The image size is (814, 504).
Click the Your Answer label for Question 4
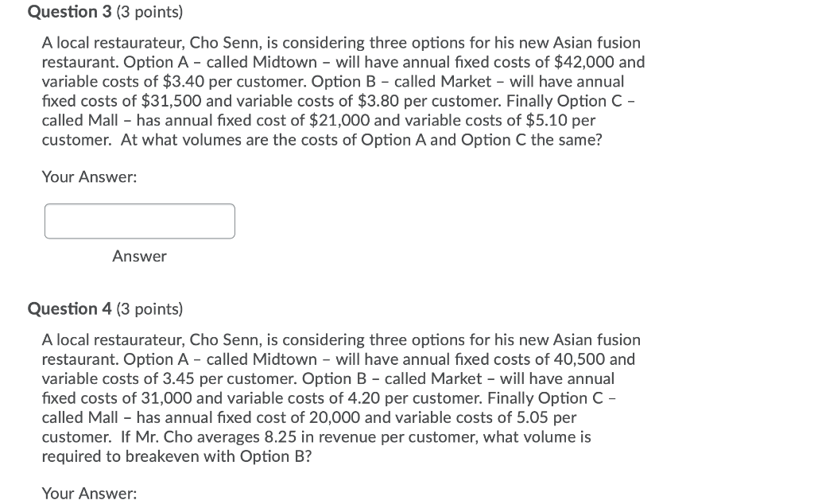pos(88,493)
